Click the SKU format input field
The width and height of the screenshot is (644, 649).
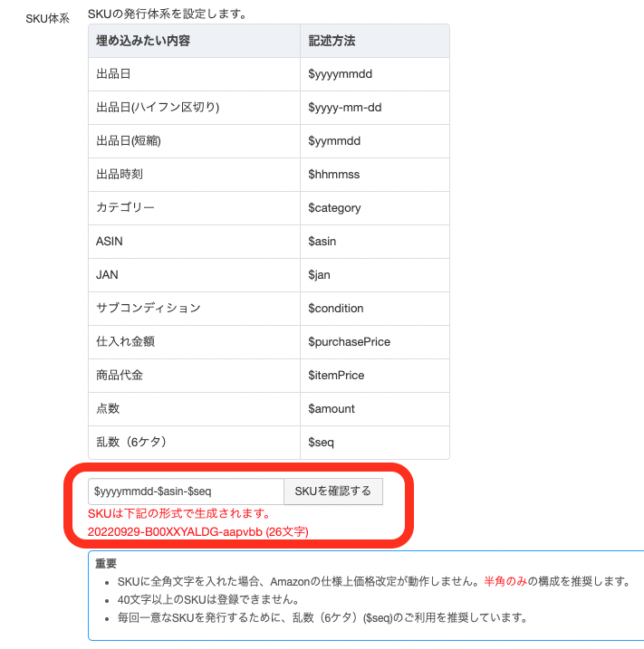[x=186, y=492]
